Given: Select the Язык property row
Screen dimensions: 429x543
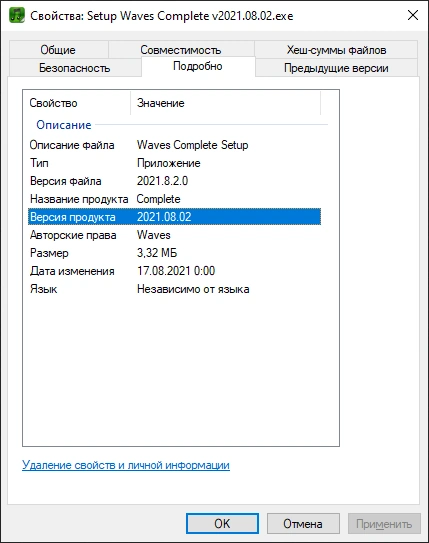Looking at the screenshot, I should click(175, 289).
